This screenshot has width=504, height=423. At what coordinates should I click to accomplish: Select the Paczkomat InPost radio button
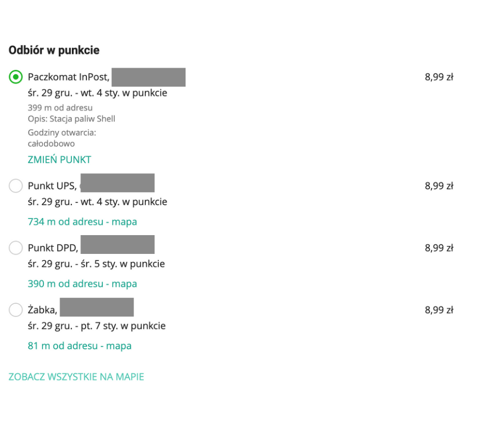16,77
